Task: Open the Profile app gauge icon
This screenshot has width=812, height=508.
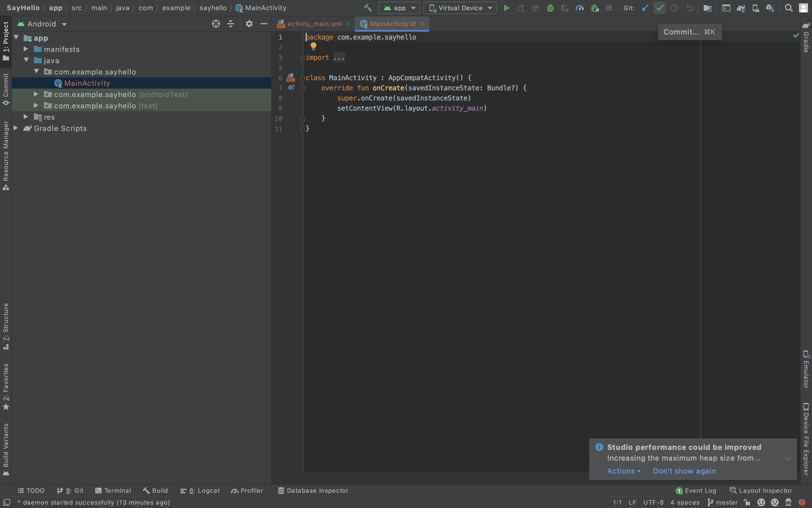Action: [x=579, y=8]
